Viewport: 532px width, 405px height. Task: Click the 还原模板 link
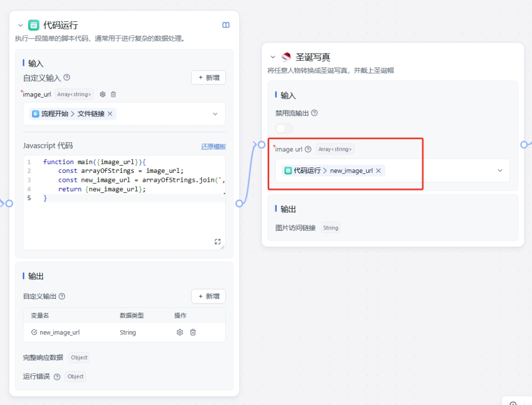[213, 147]
